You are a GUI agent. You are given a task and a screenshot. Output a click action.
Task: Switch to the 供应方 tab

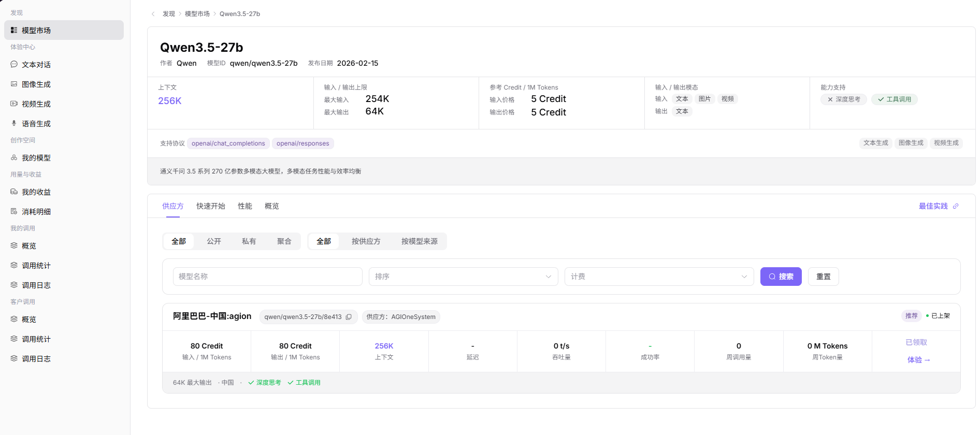click(173, 206)
